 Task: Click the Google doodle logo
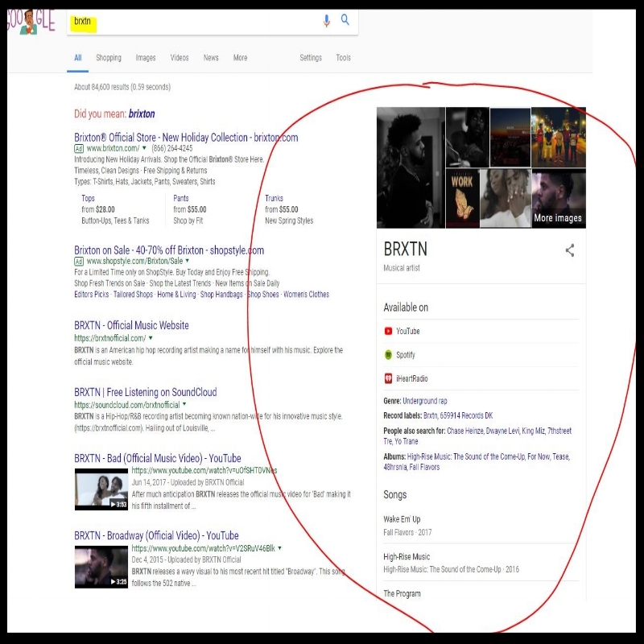click(x=31, y=22)
